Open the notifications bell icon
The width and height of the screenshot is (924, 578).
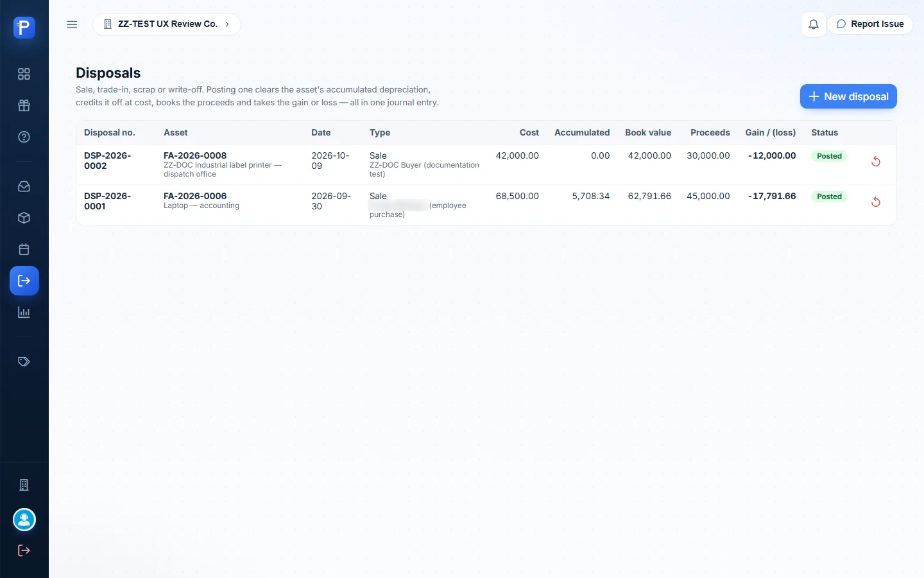[814, 24]
